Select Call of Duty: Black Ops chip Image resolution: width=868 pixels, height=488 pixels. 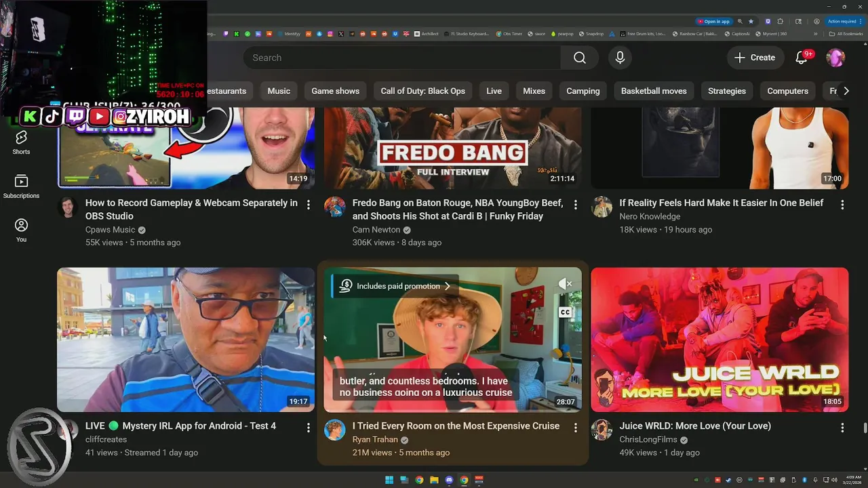coord(423,91)
